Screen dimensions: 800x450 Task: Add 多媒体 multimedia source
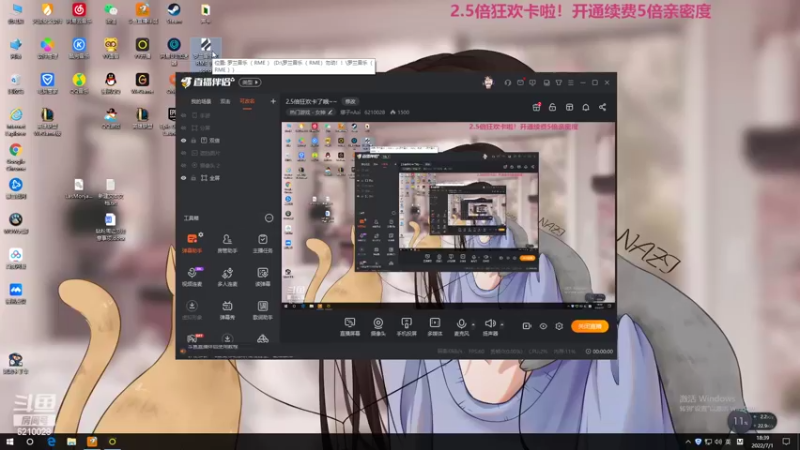point(435,327)
